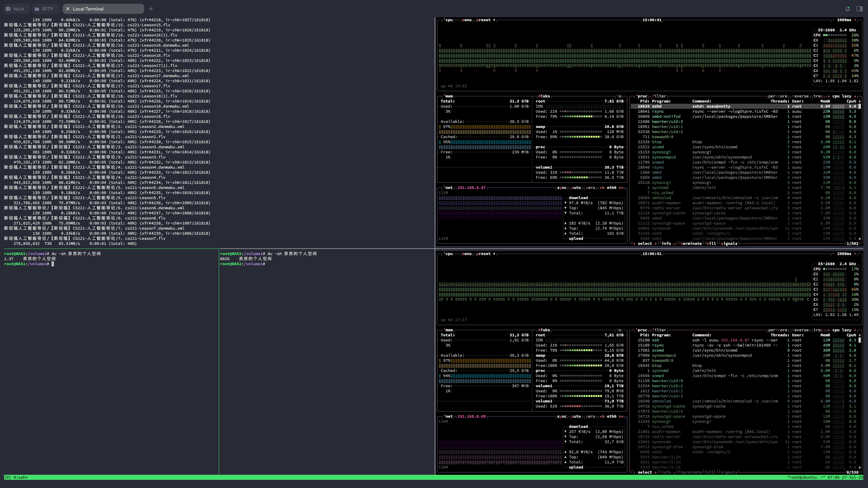Toggle net sync in lower btop
The image size is (868, 488).
[562, 416]
